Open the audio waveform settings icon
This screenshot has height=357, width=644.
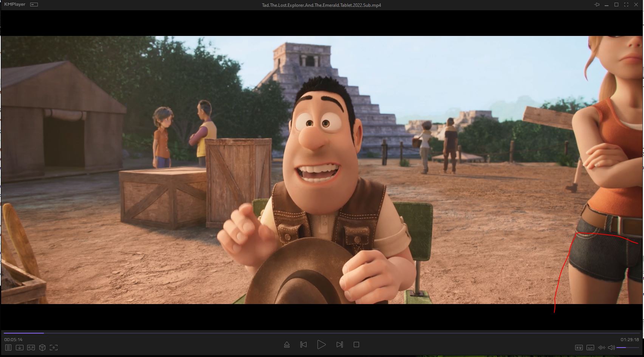pyautogui.click(x=601, y=348)
